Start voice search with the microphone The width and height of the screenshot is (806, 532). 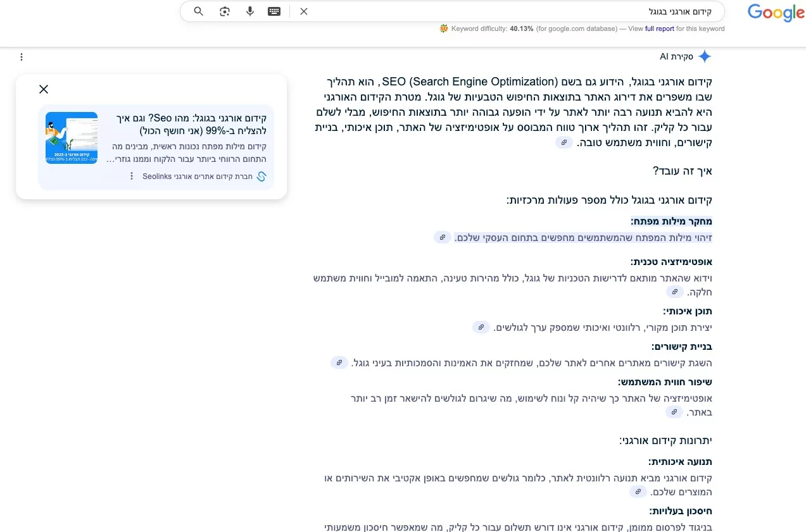coord(250,11)
